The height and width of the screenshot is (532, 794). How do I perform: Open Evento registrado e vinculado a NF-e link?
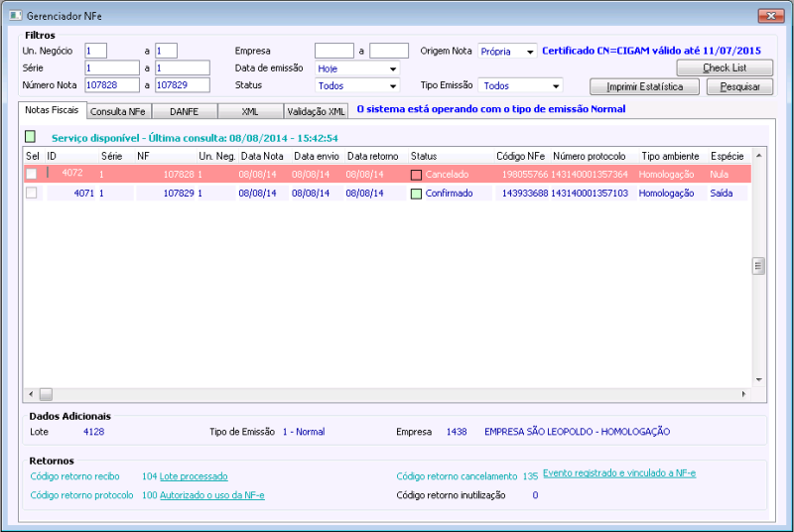[x=619, y=472]
